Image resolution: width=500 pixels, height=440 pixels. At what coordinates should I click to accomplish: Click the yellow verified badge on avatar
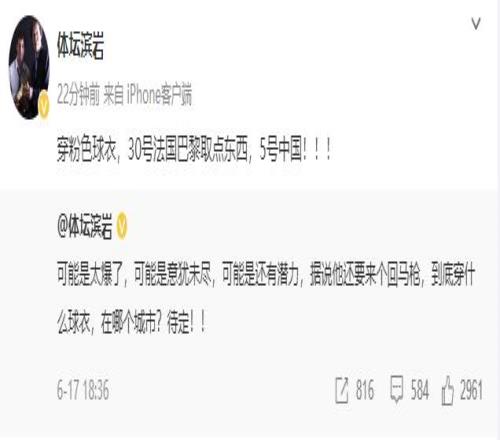(44, 105)
